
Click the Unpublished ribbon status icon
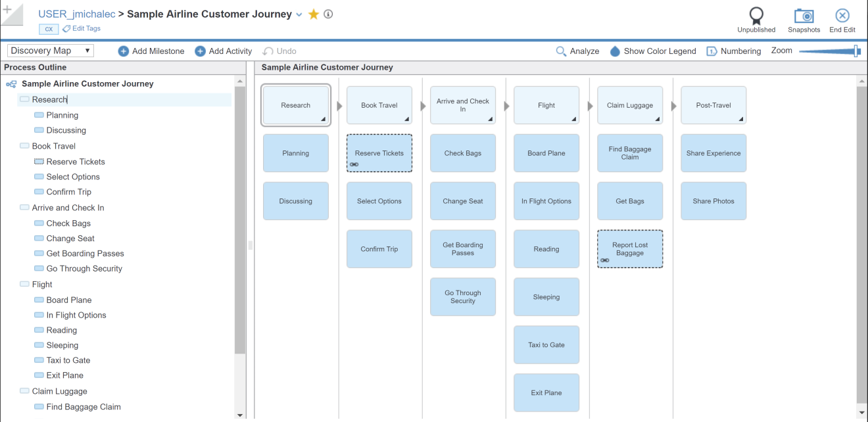tap(756, 14)
